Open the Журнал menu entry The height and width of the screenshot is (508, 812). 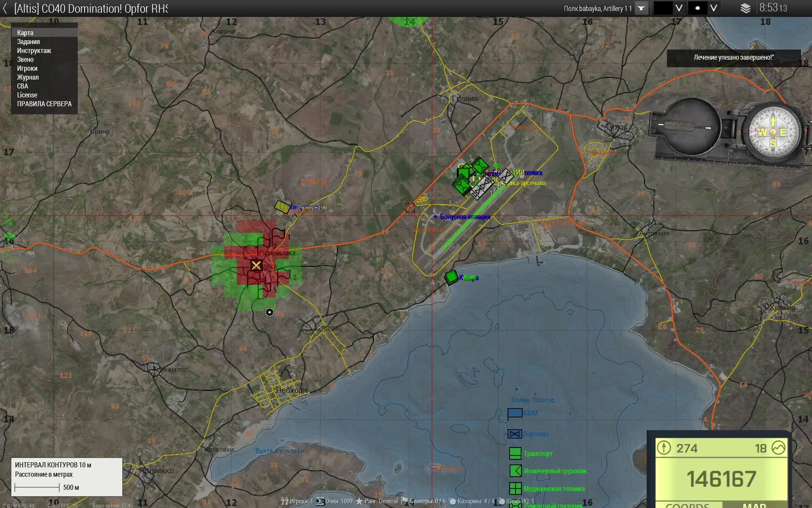(44, 77)
